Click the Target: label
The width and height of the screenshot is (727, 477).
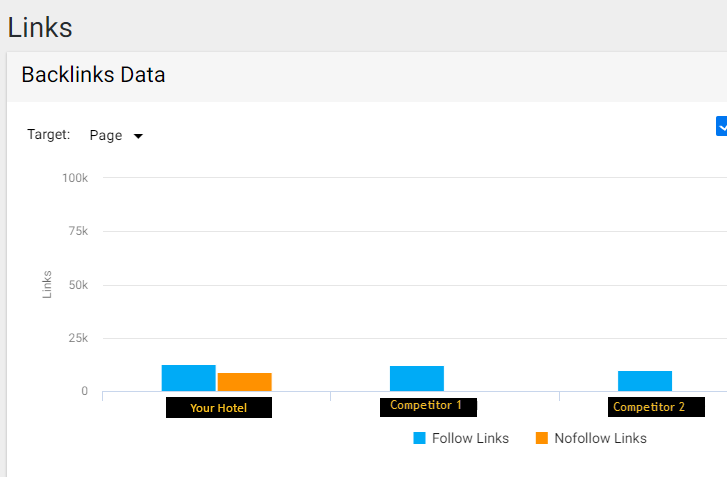(49, 134)
